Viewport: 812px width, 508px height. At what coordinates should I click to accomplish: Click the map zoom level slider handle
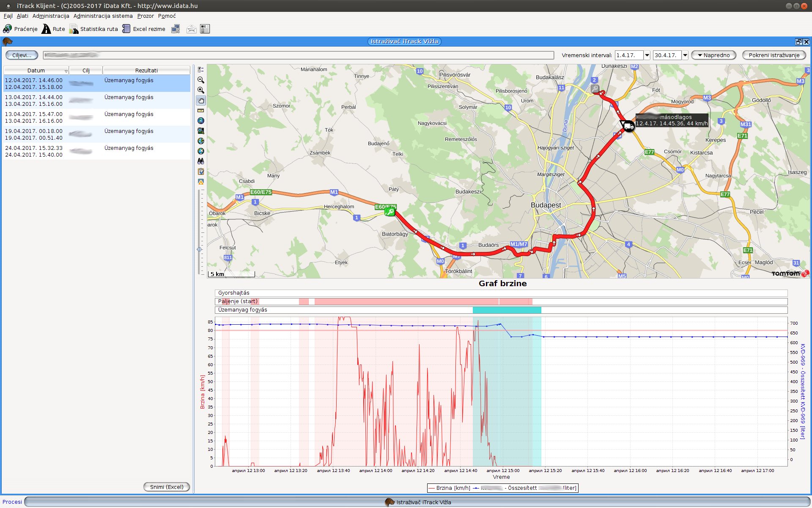(x=199, y=249)
